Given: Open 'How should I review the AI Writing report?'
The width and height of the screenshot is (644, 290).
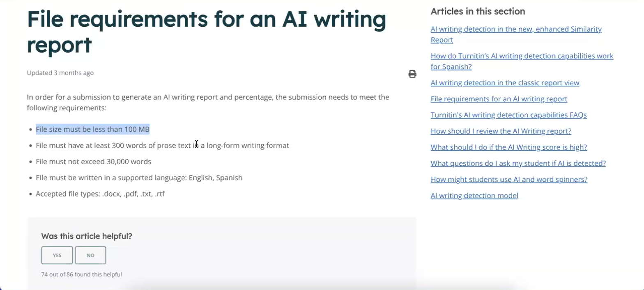Looking at the screenshot, I should click(501, 131).
